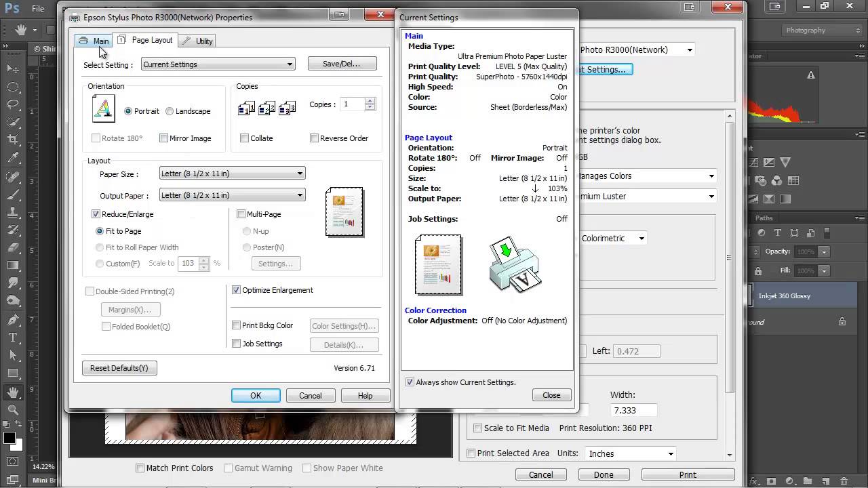Select the Eraser tool

point(13,247)
